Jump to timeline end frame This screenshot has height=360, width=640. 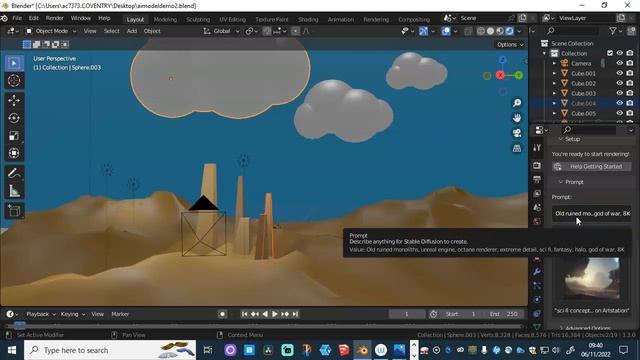click(295, 314)
